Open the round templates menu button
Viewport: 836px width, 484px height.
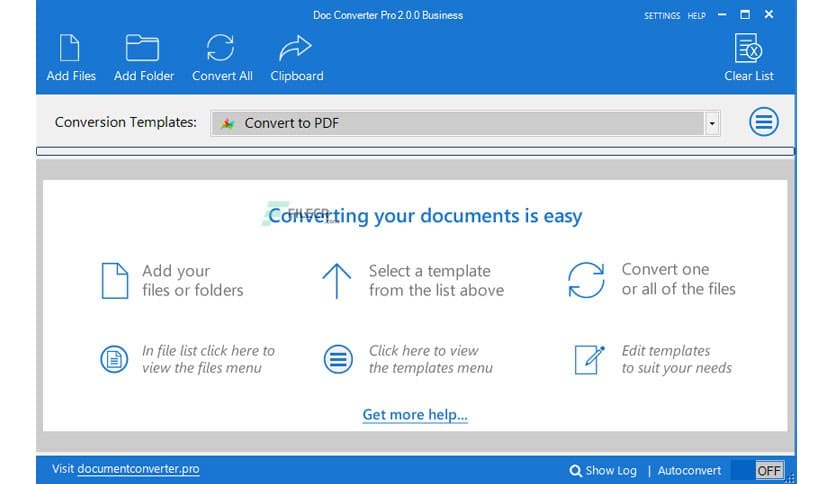(764, 123)
